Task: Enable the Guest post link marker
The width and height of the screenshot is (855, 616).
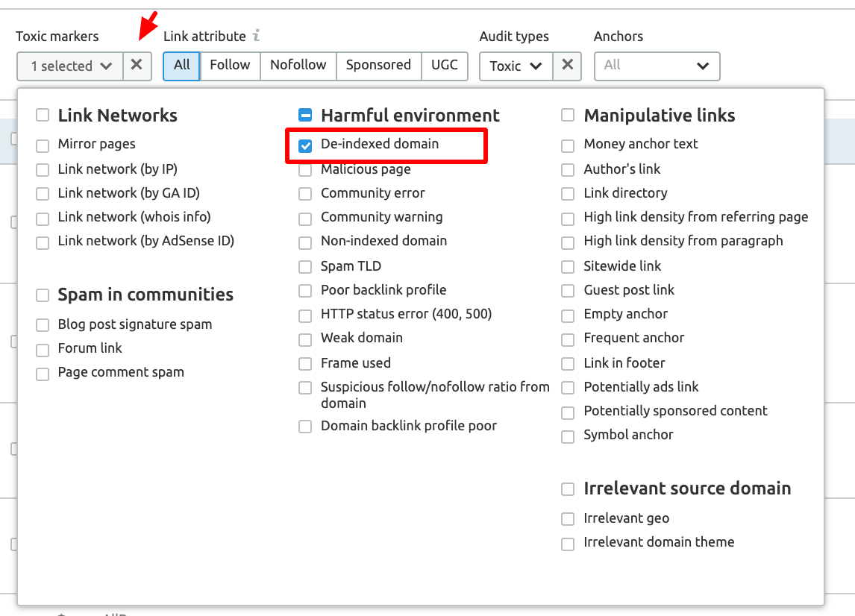Action: point(568,291)
